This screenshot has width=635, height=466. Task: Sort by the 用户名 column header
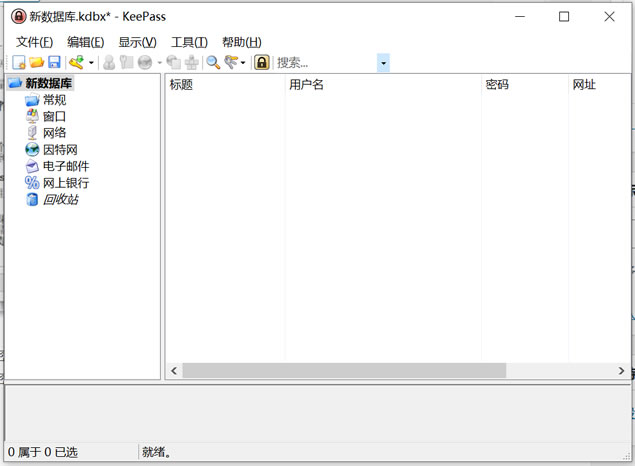point(383,85)
